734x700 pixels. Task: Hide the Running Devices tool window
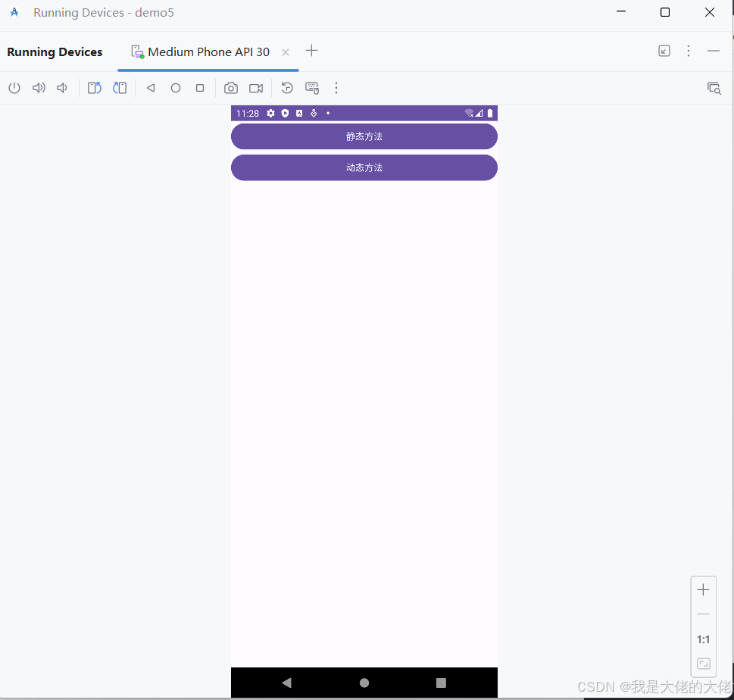(x=714, y=51)
